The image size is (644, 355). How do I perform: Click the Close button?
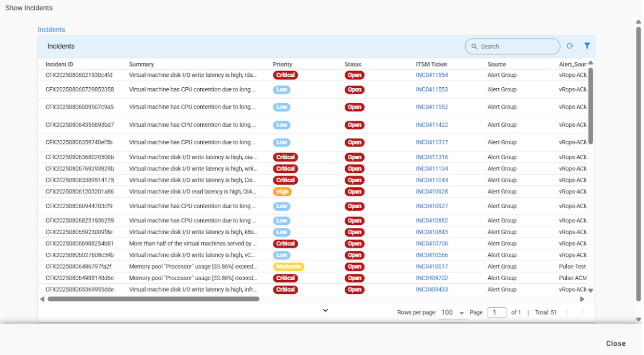615,343
